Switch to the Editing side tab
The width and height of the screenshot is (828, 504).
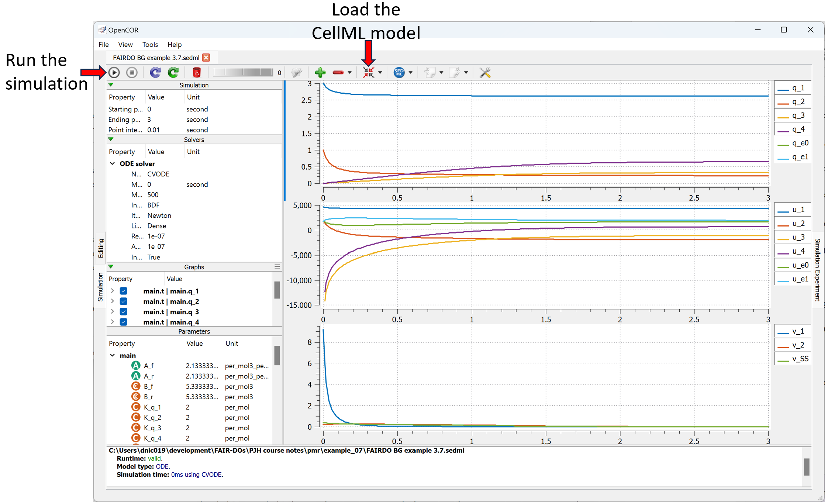click(101, 248)
